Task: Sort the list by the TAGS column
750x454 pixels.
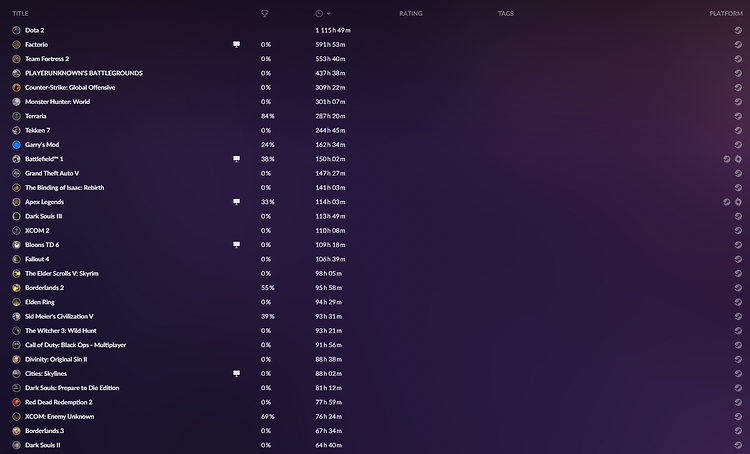Action: [x=506, y=13]
